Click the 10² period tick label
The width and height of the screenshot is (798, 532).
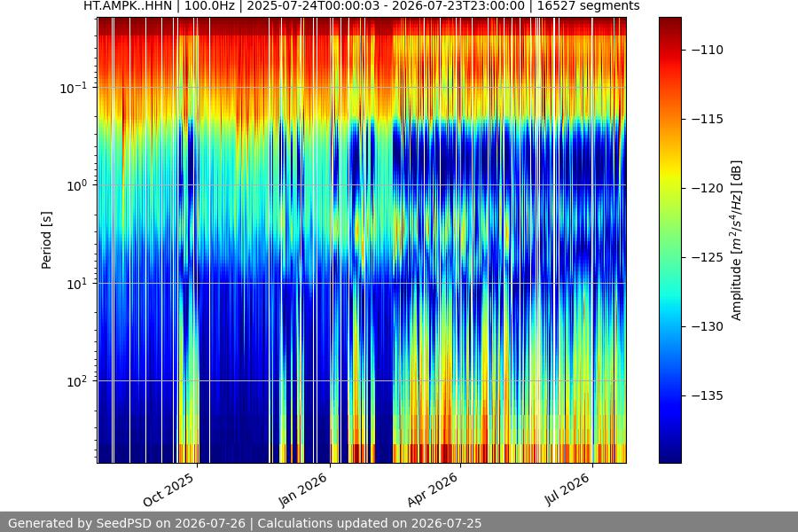point(76,381)
